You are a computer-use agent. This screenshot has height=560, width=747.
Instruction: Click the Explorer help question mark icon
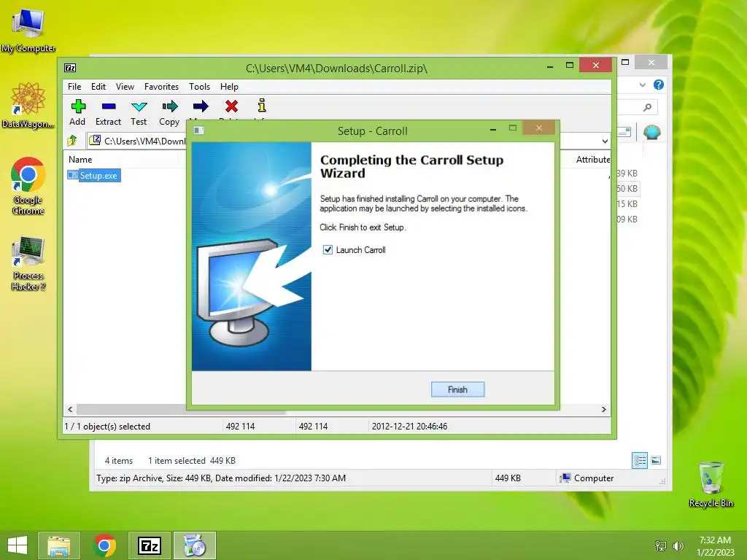(x=659, y=85)
